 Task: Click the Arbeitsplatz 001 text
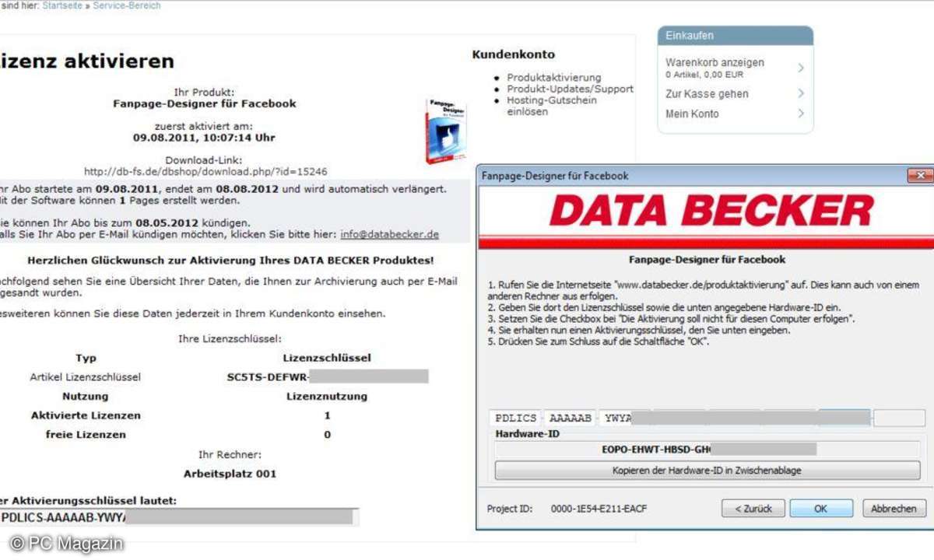(230, 474)
